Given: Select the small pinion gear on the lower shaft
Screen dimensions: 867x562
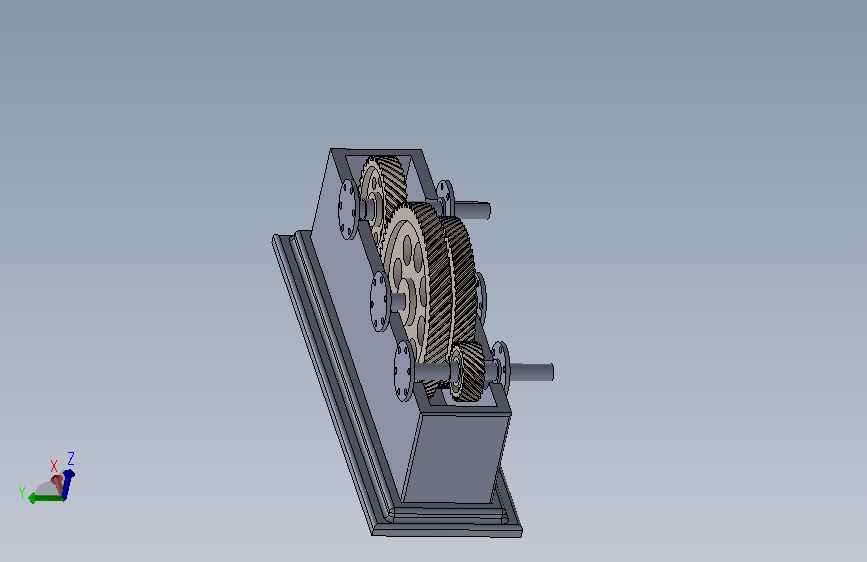Looking at the screenshot, I should [468, 371].
